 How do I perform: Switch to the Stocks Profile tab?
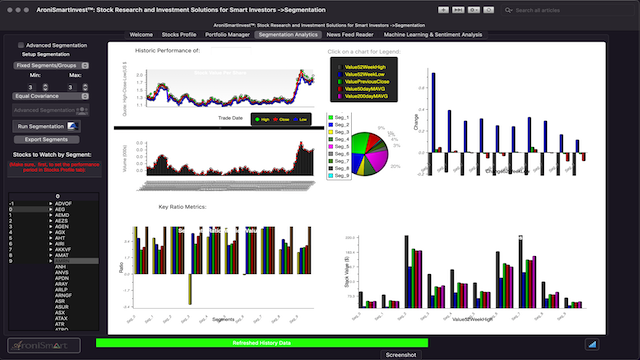coord(179,35)
